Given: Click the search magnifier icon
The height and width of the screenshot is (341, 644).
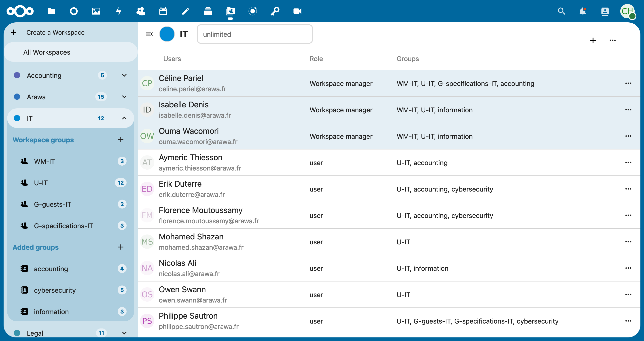Looking at the screenshot, I should pos(561,11).
